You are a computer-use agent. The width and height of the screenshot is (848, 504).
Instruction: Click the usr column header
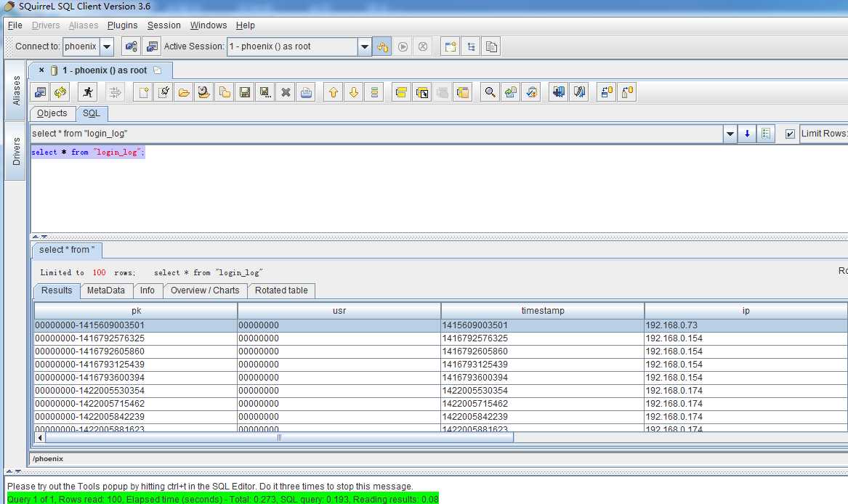(x=339, y=311)
